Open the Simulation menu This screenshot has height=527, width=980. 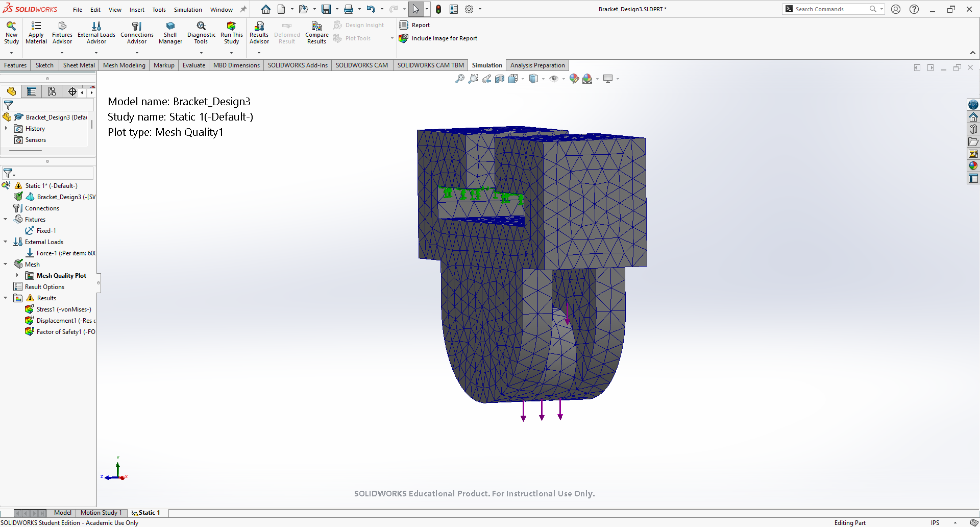tap(188, 10)
